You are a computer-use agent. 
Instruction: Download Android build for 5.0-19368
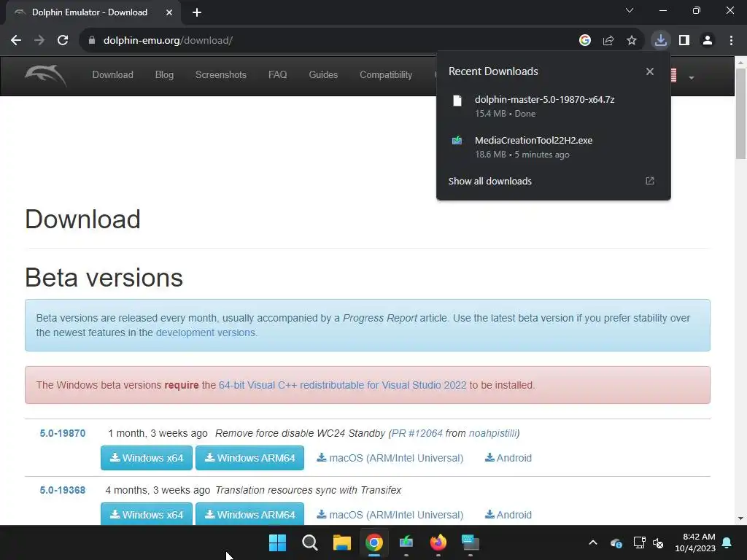[508, 515]
